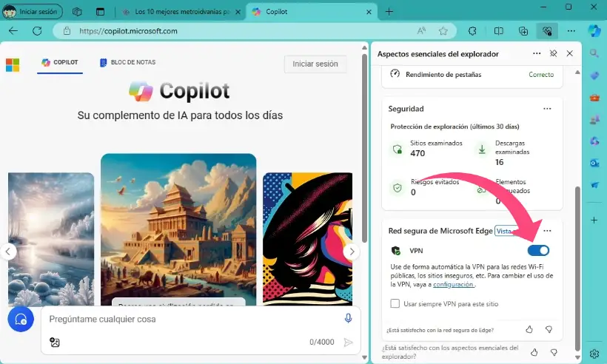Open split screen icon in toolbar

tap(499, 31)
